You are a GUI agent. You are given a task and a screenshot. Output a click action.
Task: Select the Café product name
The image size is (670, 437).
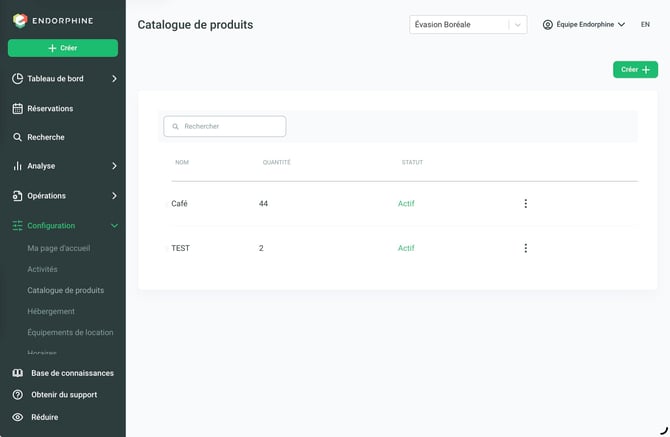point(179,204)
